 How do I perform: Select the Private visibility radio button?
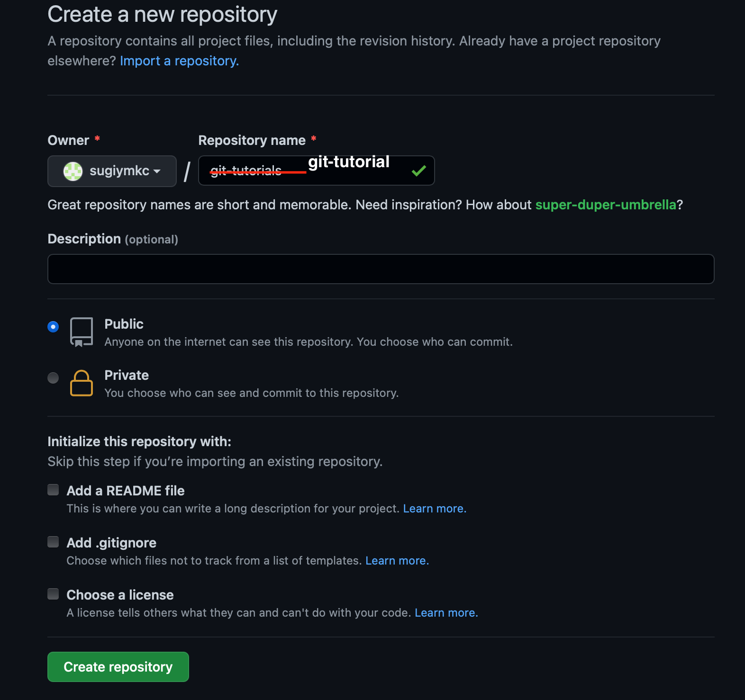pos(53,378)
